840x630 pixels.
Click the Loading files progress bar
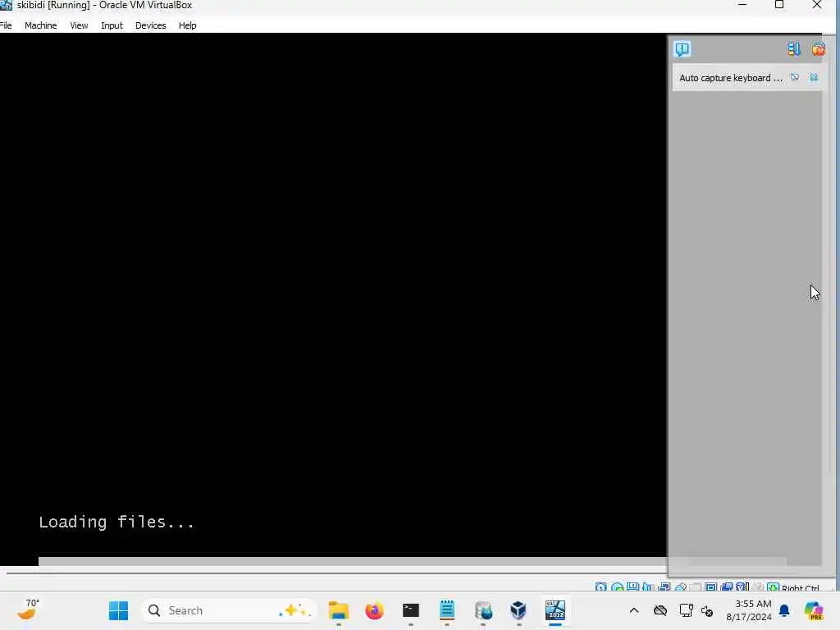pyautogui.click(x=413, y=561)
